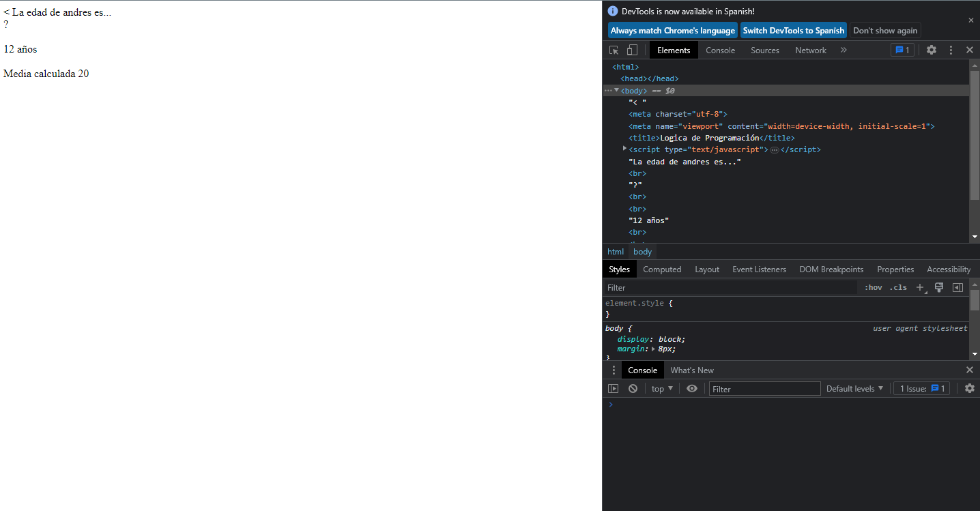Select the drawer Console tab

(642, 370)
